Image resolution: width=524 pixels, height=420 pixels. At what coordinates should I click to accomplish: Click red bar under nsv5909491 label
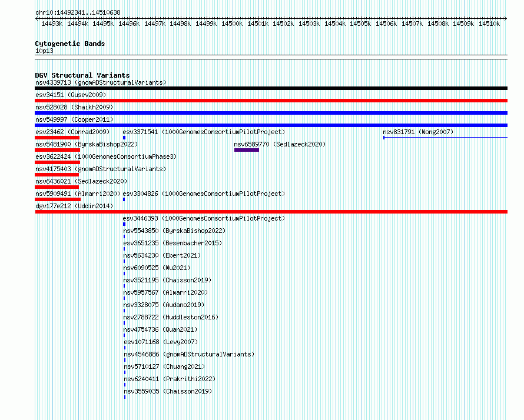pyautogui.click(x=58, y=199)
